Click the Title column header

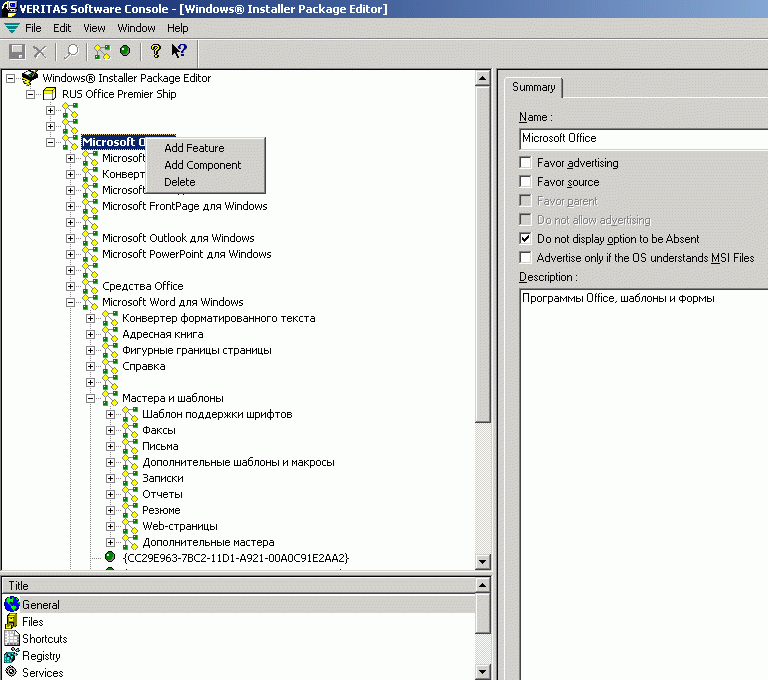pyautogui.click(x=239, y=585)
